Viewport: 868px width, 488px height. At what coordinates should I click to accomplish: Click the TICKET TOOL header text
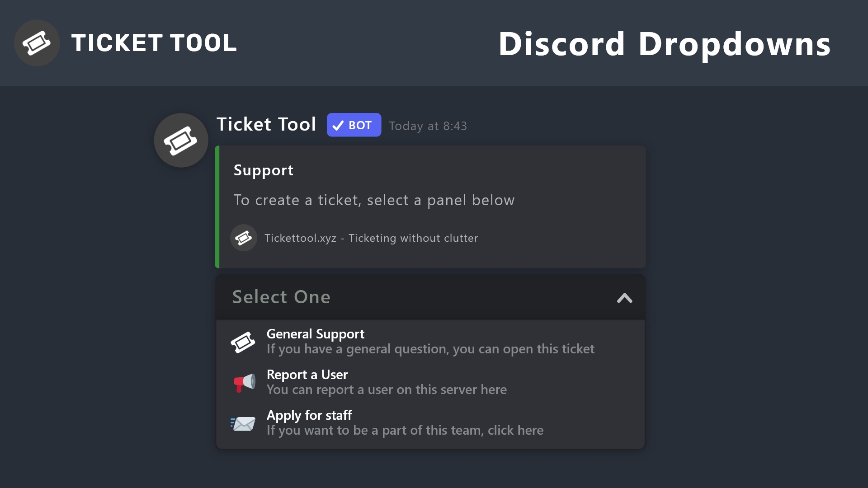tap(154, 43)
